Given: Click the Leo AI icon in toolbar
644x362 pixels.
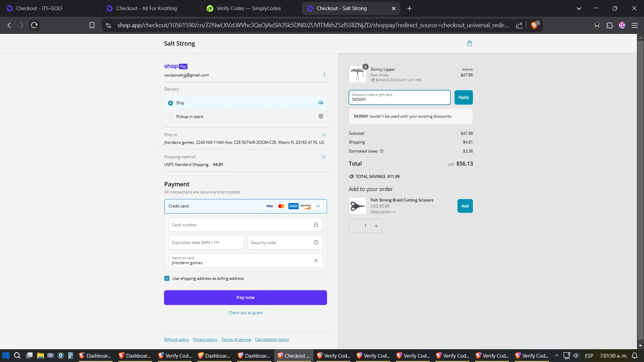Looking at the screenshot, I should 622,25.
